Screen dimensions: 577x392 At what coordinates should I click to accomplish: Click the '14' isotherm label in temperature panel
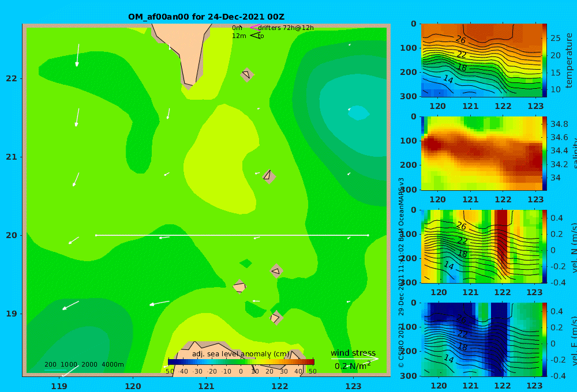click(448, 79)
